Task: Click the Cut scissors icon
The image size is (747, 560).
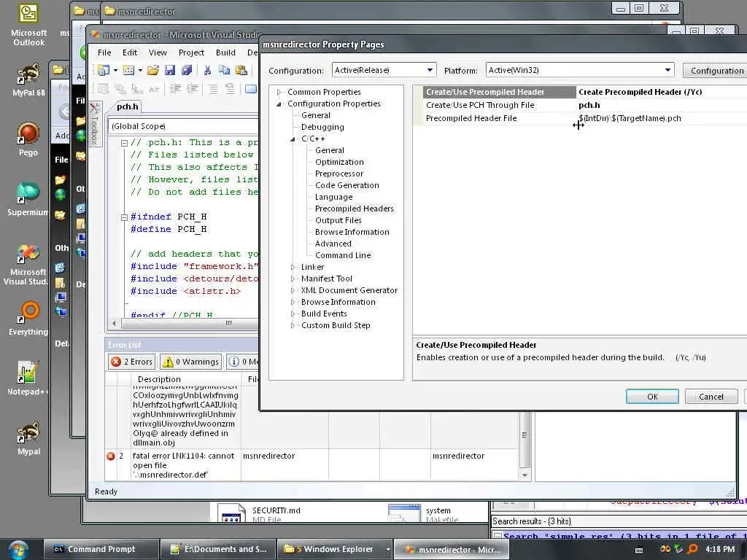Action: coord(207,70)
